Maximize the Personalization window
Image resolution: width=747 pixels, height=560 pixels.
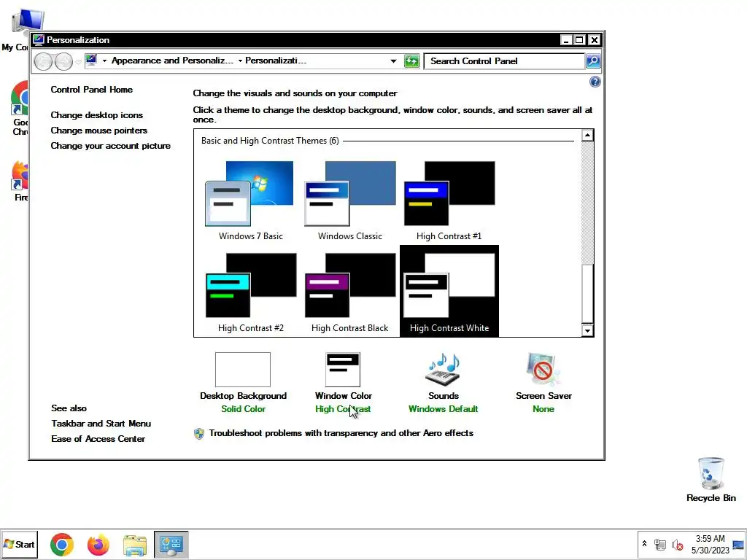tap(579, 40)
